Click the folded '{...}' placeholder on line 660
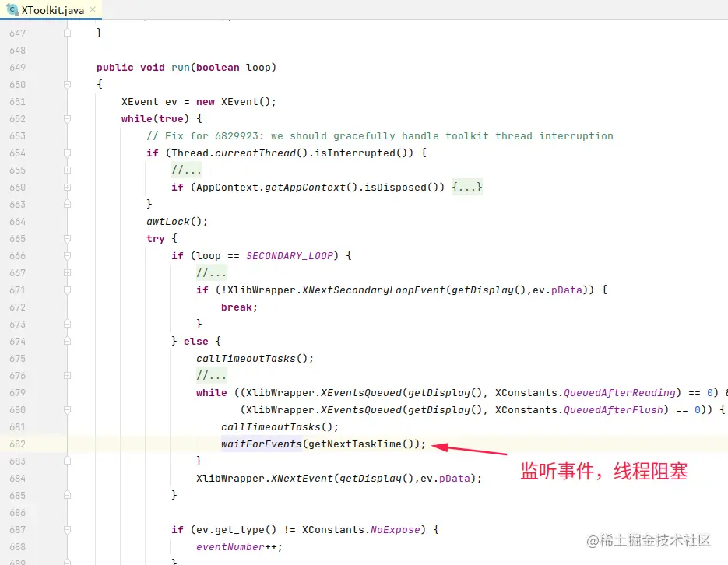 pyautogui.click(x=467, y=188)
